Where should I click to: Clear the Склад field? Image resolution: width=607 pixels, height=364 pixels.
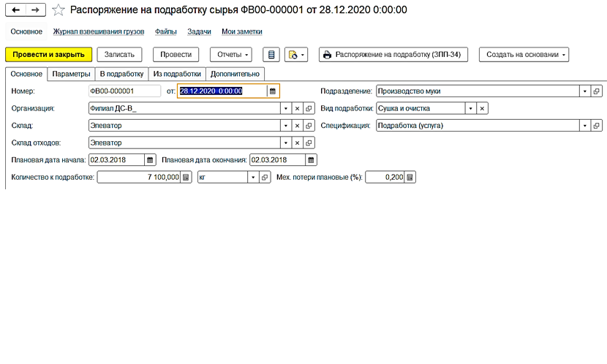click(x=298, y=125)
